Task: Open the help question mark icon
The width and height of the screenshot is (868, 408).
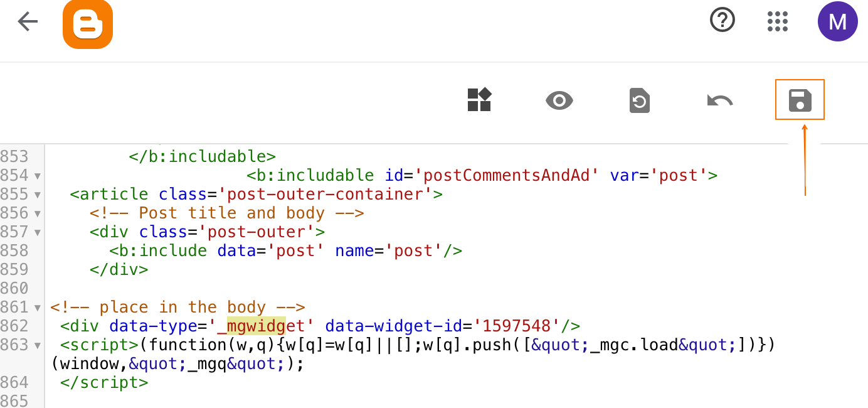Action: (722, 20)
